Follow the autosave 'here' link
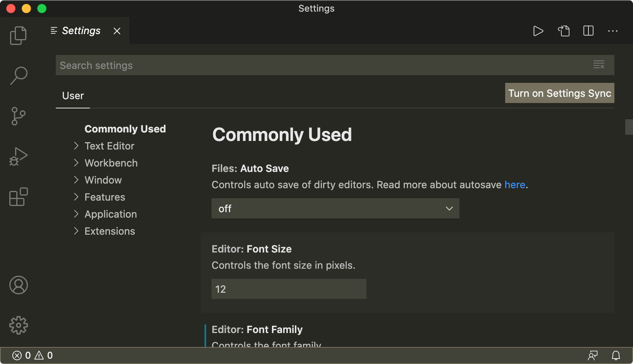Screen dimensions: 633x364 click(x=514, y=185)
